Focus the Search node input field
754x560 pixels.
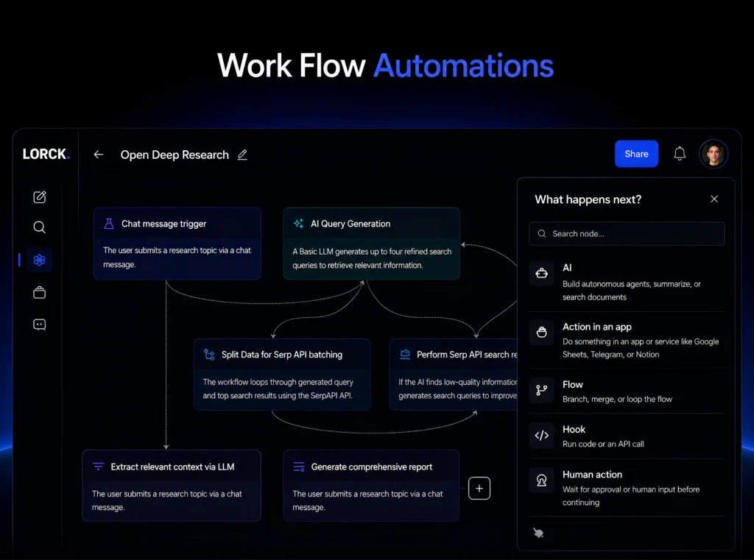coord(627,233)
